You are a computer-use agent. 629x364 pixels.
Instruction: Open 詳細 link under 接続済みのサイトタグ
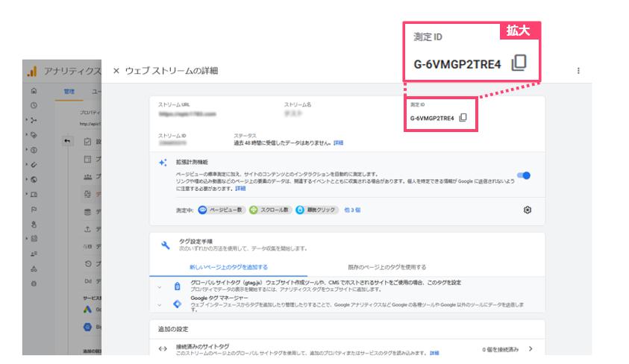[x=434, y=353]
